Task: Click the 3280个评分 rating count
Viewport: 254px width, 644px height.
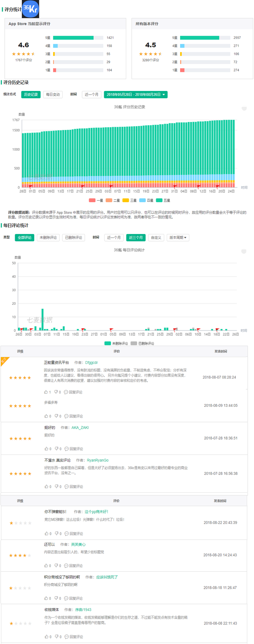Action: pyautogui.click(x=151, y=60)
